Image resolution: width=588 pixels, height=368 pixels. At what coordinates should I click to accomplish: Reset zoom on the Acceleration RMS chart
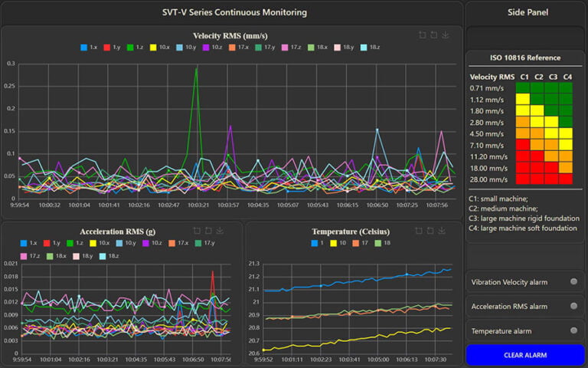coord(208,230)
